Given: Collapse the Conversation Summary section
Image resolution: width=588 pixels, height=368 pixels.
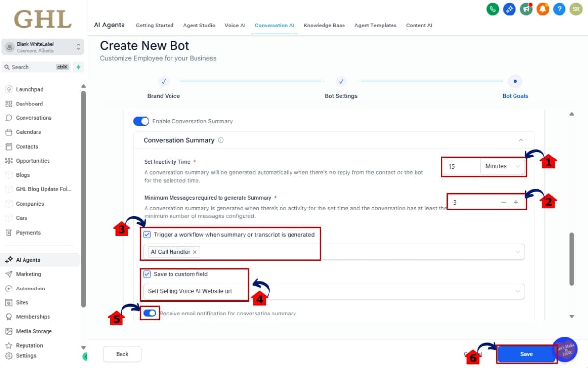Looking at the screenshot, I should [x=521, y=140].
